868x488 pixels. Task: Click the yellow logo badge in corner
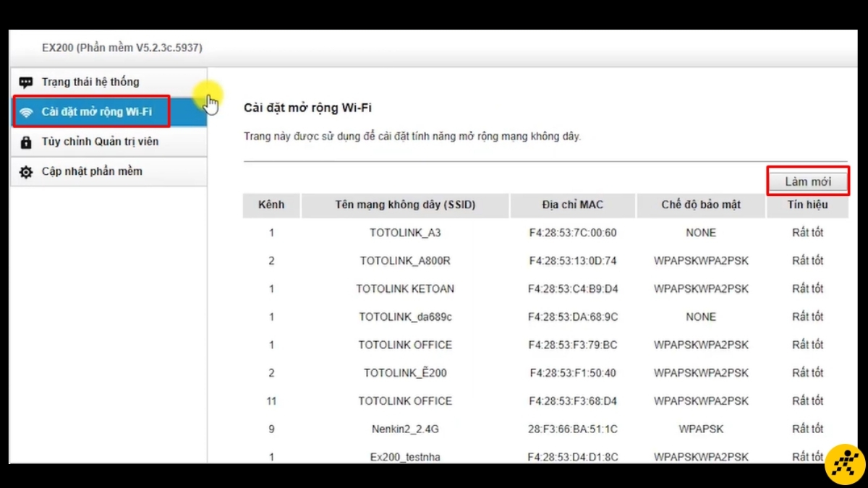845,463
